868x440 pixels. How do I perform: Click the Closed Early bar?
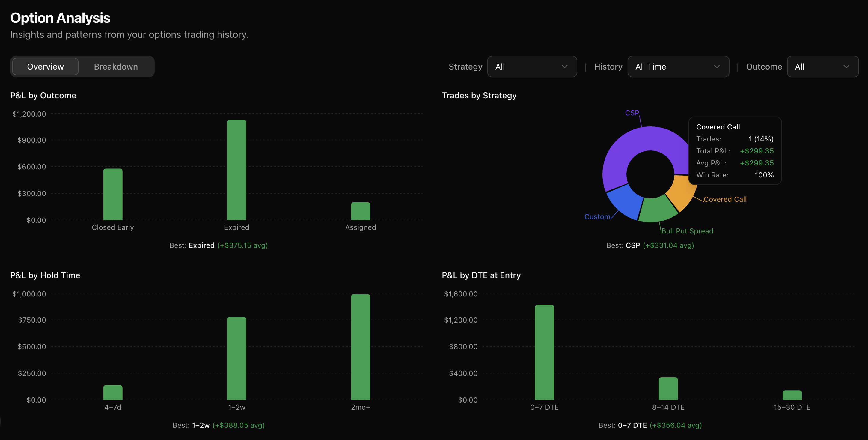point(112,195)
